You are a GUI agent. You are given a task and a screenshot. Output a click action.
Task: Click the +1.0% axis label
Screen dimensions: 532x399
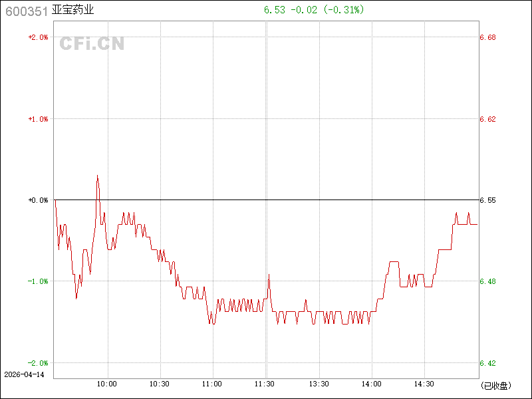[x=38, y=119]
